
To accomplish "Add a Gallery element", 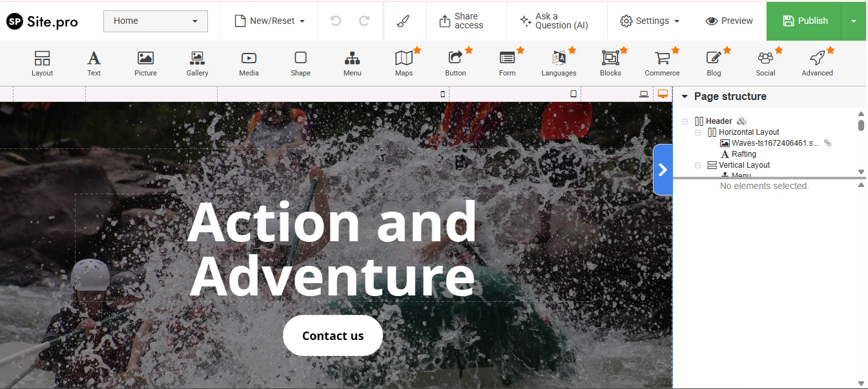I will point(197,63).
